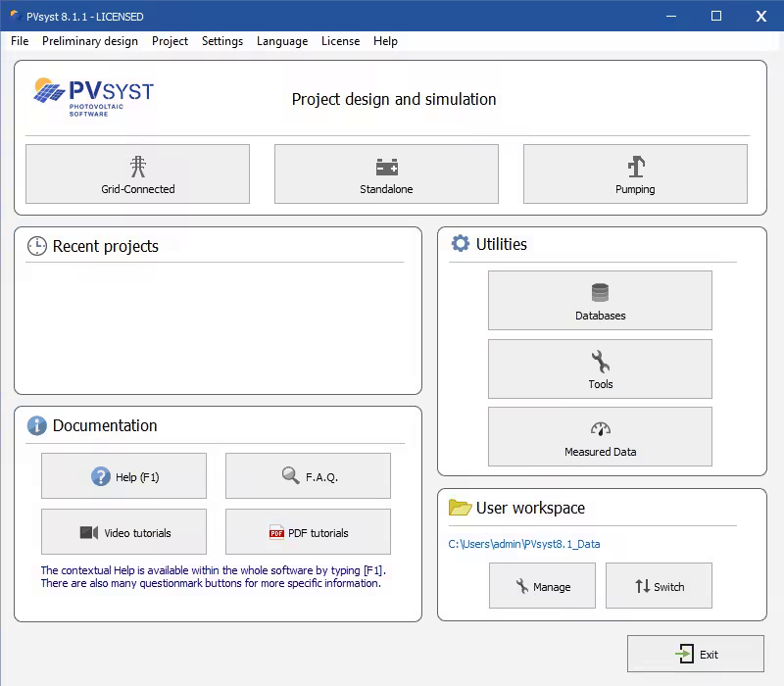Expand the Project menu

(170, 41)
